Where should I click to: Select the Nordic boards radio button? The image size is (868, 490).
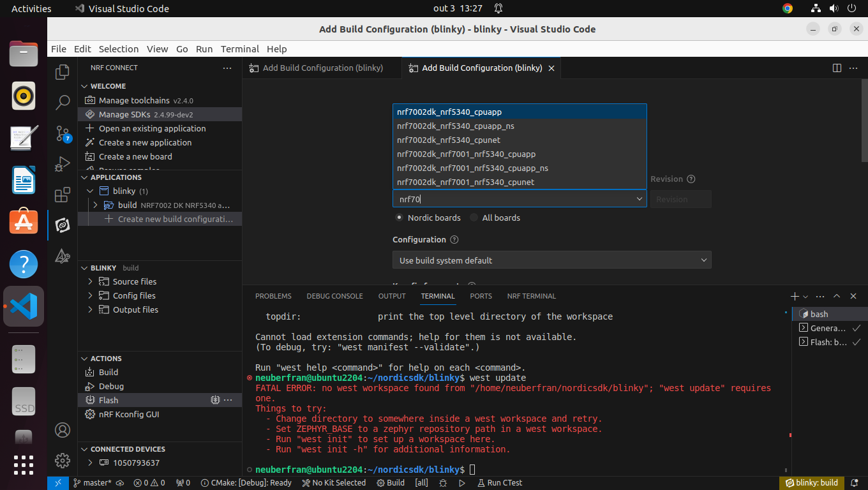pos(400,218)
